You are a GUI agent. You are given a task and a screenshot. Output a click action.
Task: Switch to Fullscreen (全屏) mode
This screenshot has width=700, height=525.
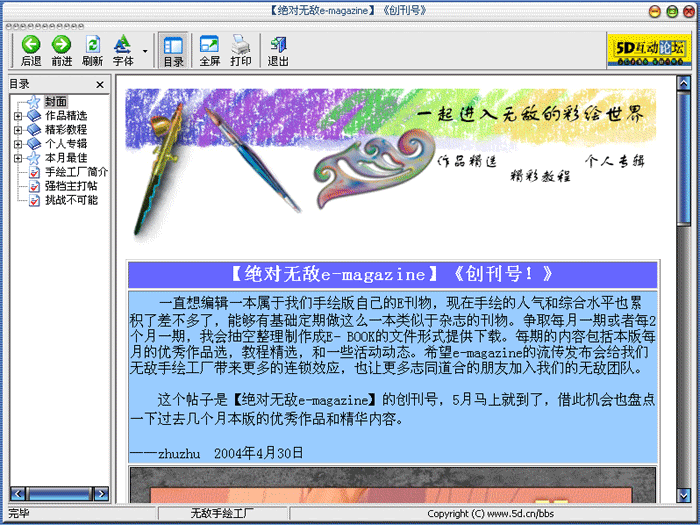(x=209, y=51)
